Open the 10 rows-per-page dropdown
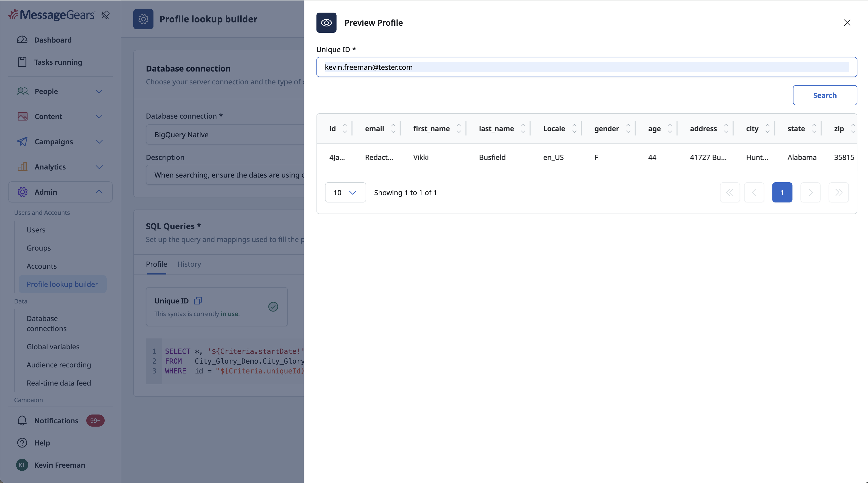868x483 pixels. [345, 193]
